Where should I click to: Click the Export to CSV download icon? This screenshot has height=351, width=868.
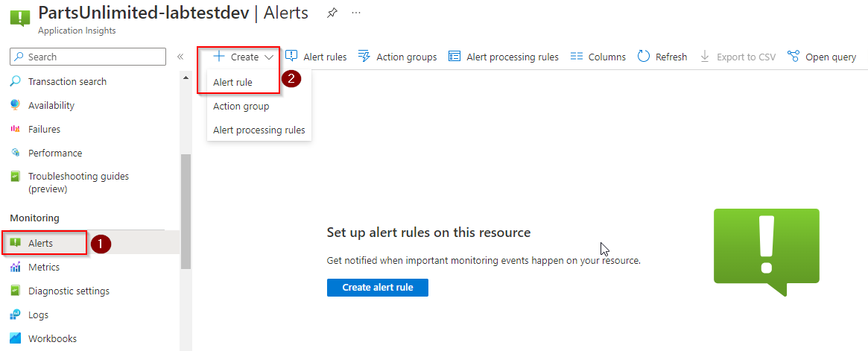705,57
